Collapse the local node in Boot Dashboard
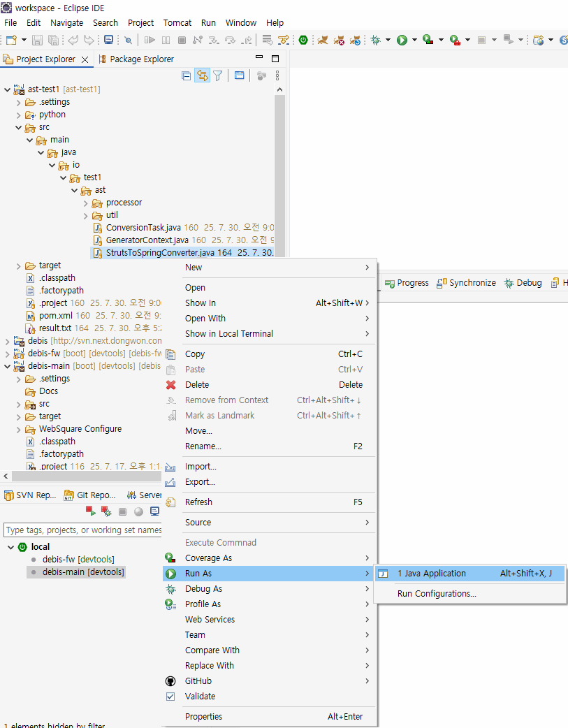 [x=10, y=547]
